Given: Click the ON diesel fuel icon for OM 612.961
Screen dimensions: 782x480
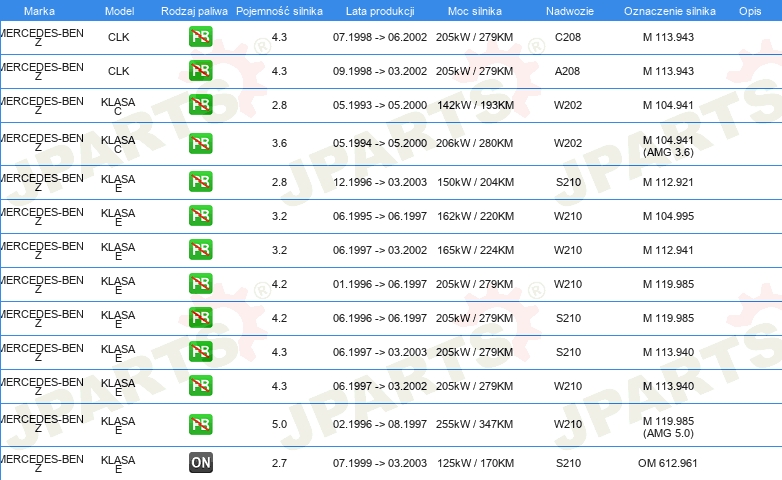Looking at the screenshot, I should pyautogui.click(x=200, y=463).
